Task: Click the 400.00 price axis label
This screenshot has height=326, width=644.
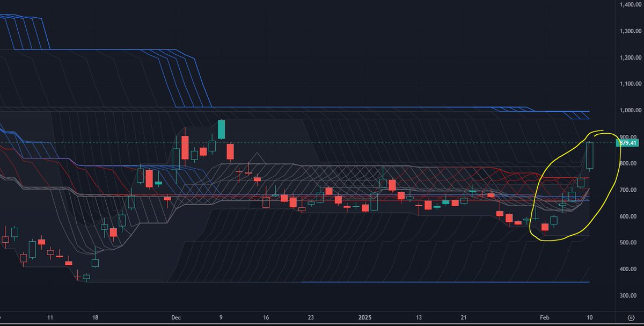Action: pos(627,269)
